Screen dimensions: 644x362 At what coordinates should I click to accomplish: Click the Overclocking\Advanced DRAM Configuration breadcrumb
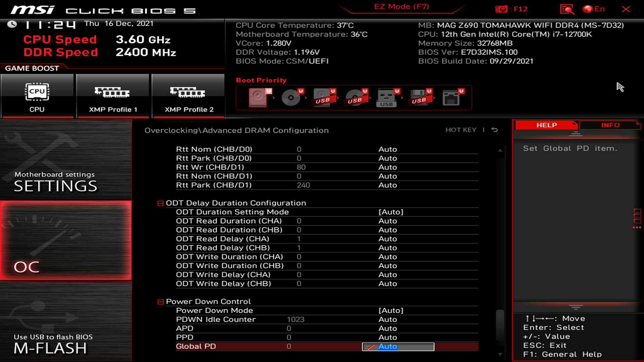coord(236,131)
